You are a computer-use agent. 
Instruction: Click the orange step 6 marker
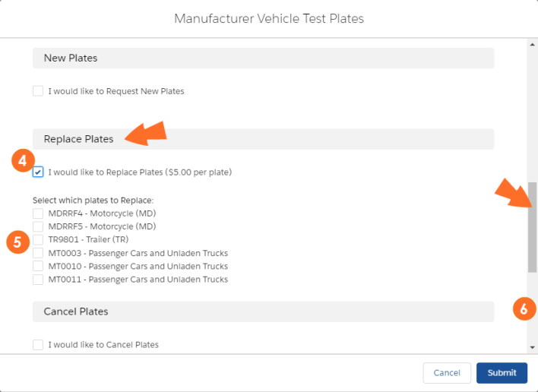coord(524,309)
